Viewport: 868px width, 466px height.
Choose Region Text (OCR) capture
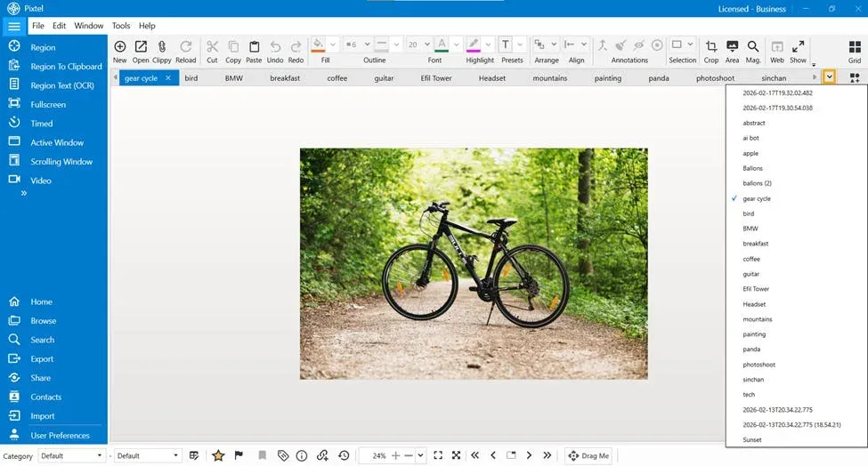[x=53, y=85]
